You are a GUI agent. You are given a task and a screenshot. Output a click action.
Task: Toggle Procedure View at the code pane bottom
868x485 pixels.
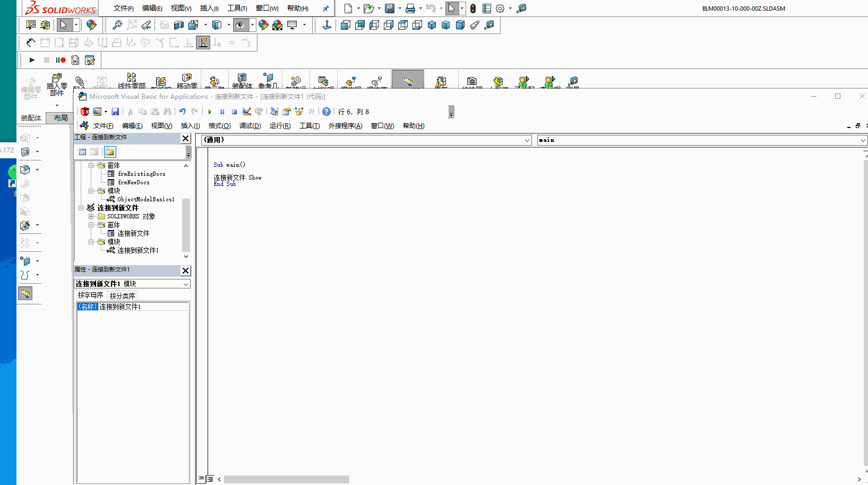[201, 479]
